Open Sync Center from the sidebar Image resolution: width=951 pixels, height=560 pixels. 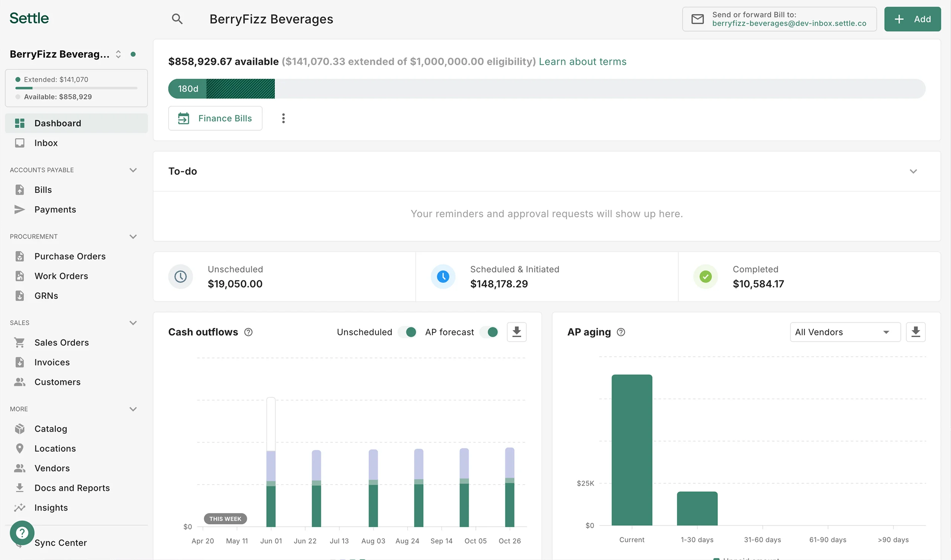[61, 543]
